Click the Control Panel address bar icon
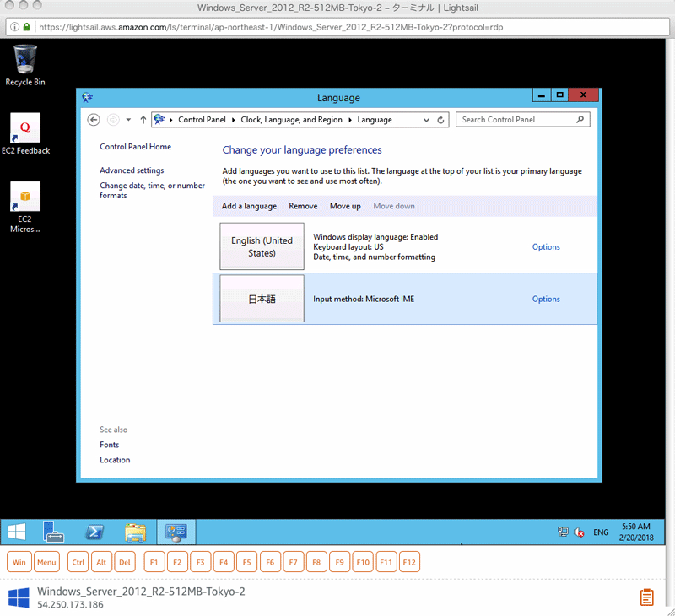Screen dimensions: 675x616 pyautogui.click(x=159, y=119)
